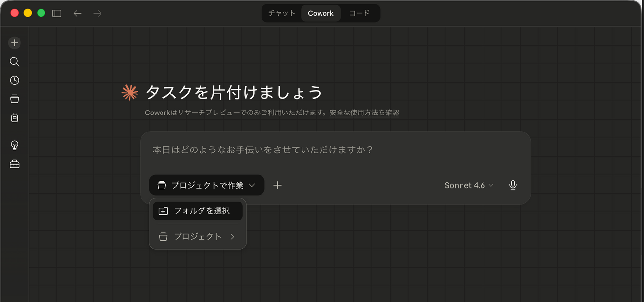Viewport: 644px width, 302px height.
Task: Open tasks list via clipboard icon
Action: 14,117
